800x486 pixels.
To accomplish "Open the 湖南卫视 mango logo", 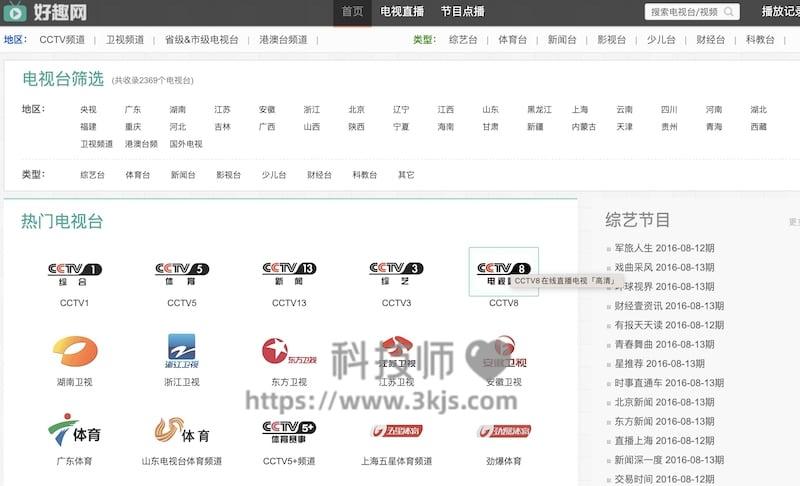I will point(75,351).
